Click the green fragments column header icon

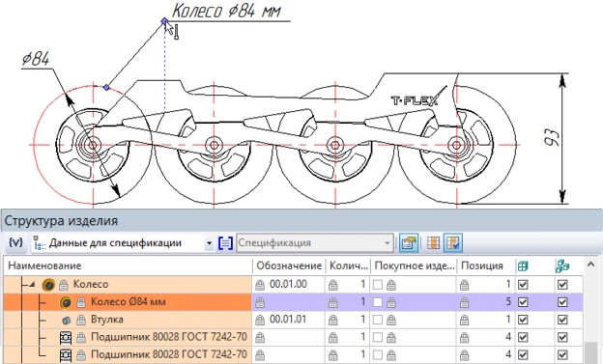pyautogui.click(x=562, y=266)
